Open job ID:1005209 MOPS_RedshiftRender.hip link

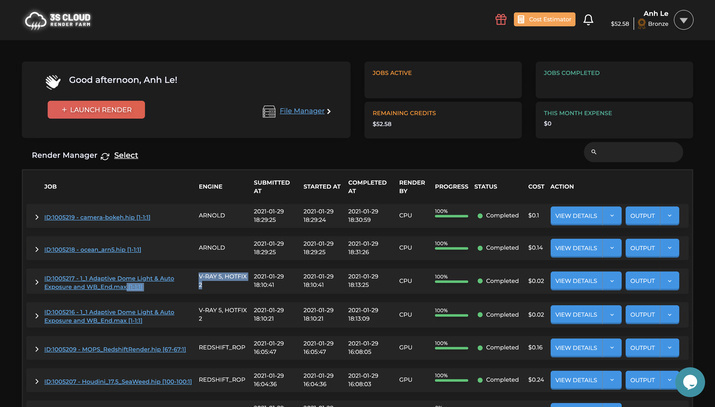click(115, 350)
